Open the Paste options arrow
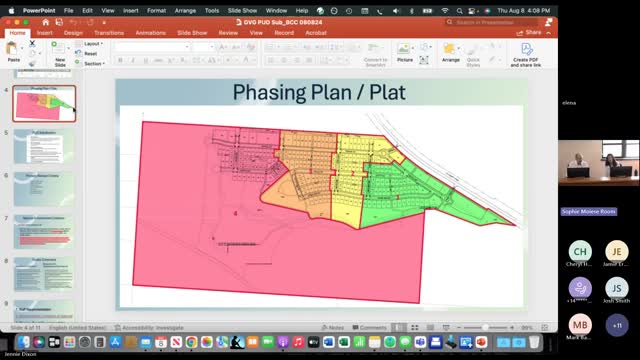Screen dimensions: 640x360 pyautogui.click(x=22, y=48)
